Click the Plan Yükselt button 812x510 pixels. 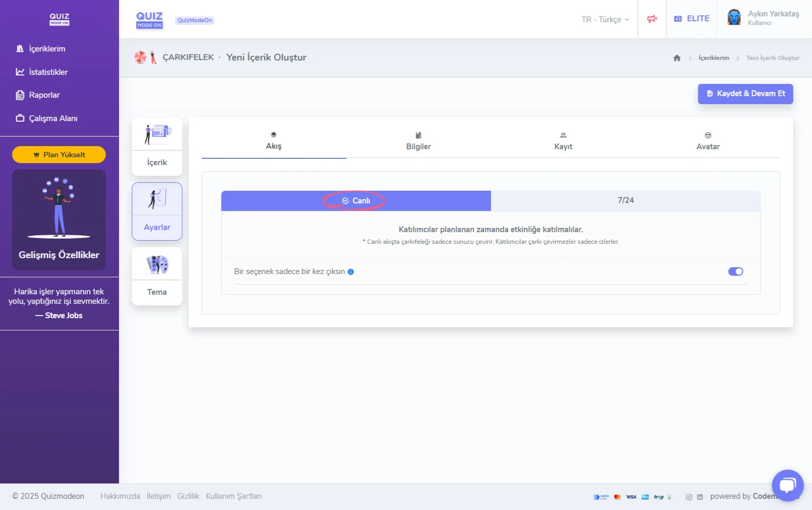click(x=59, y=155)
